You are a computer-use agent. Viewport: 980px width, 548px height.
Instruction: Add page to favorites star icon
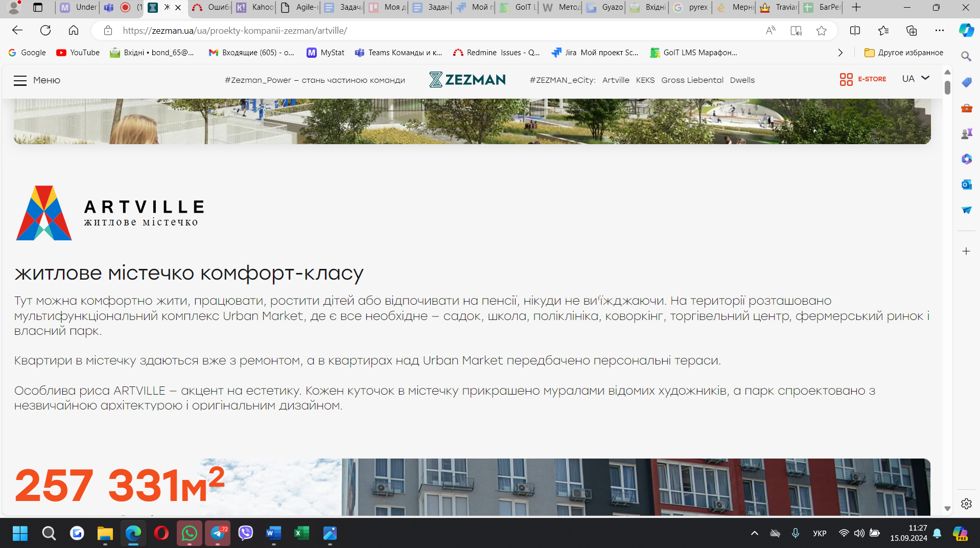click(x=821, y=31)
